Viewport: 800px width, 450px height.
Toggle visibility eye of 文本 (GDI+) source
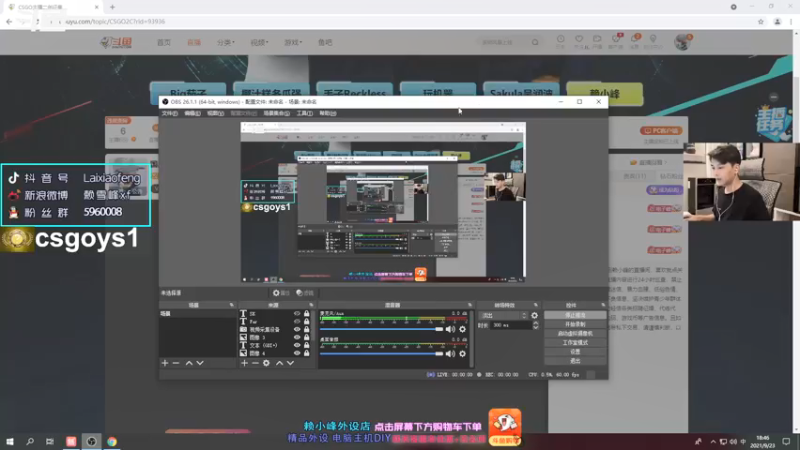(297, 345)
